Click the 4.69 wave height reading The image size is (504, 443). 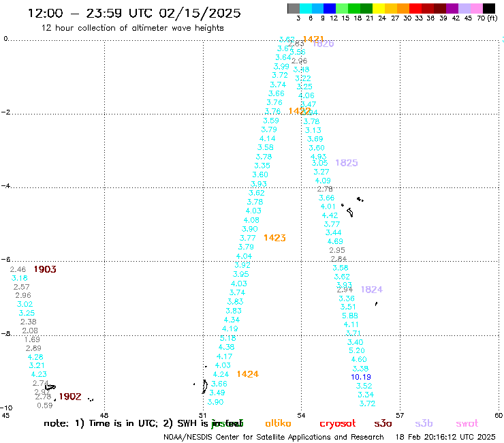335,241
